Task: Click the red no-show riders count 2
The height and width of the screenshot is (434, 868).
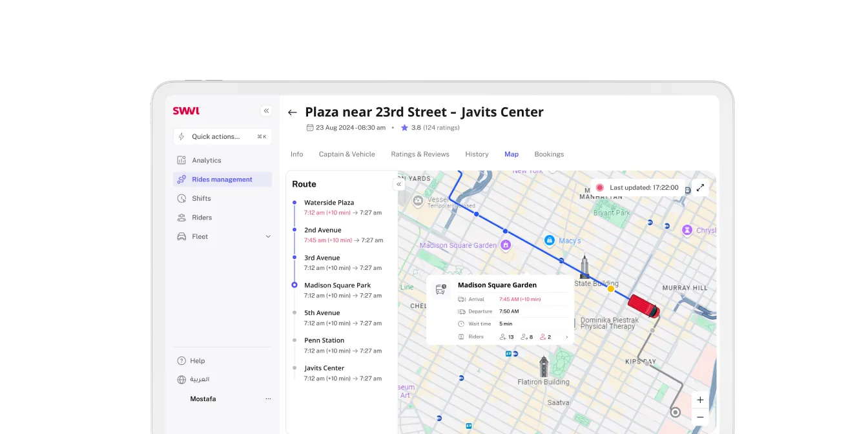Action: click(x=546, y=337)
